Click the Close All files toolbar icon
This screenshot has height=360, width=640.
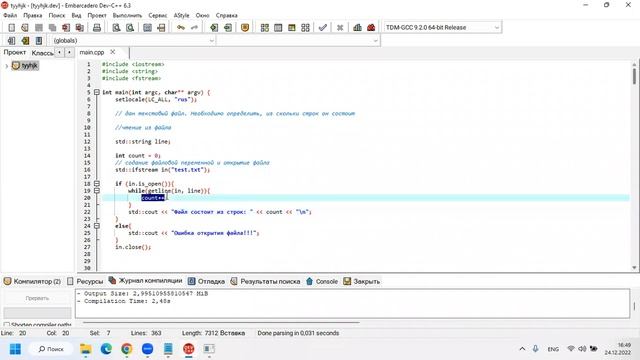pyautogui.click(x=80, y=28)
